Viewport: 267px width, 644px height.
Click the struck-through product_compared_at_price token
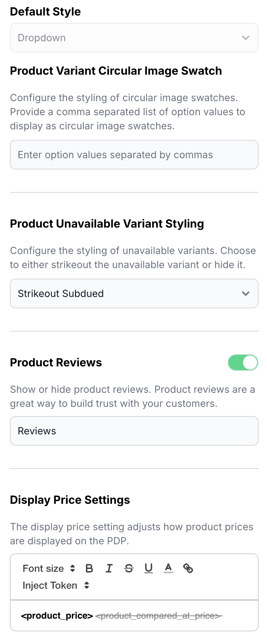point(159,616)
